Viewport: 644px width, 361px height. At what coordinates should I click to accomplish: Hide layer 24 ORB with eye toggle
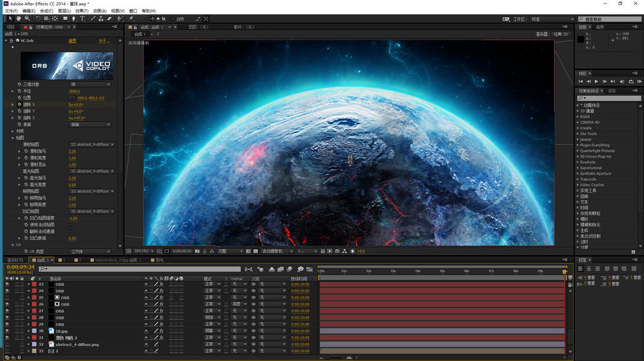pyautogui.click(x=7, y=291)
